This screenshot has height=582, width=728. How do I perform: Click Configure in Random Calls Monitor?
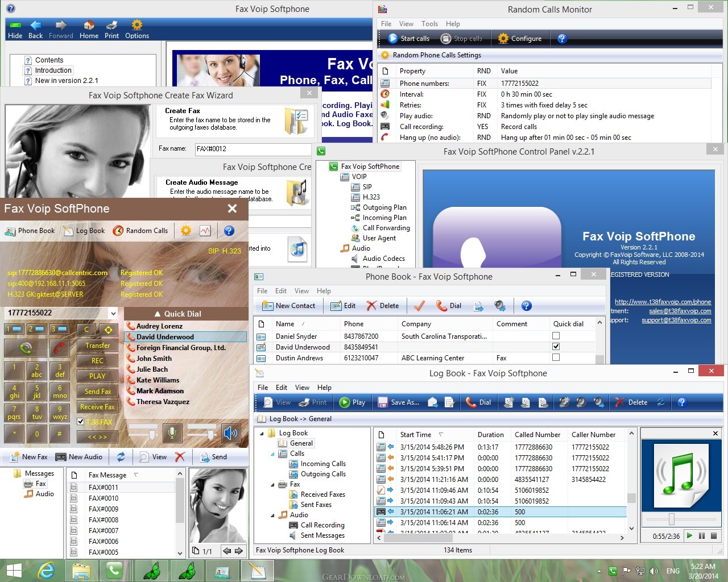click(x=520, y=39)
